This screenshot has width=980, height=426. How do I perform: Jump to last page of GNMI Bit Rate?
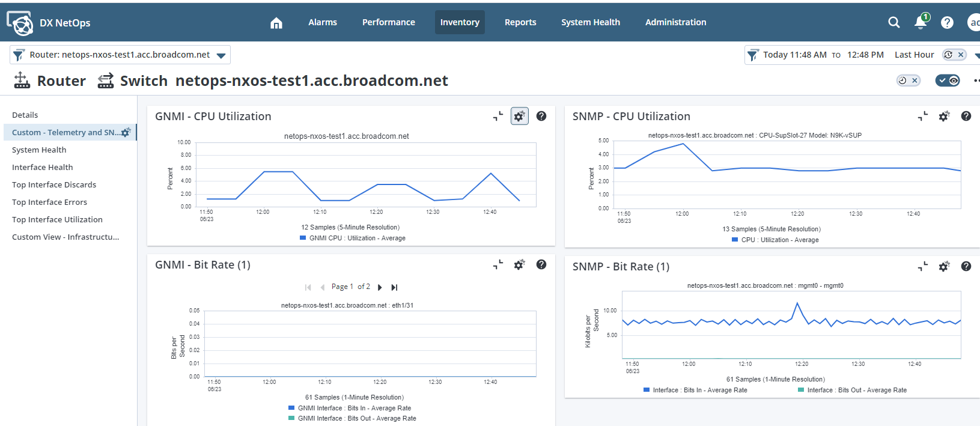pos(394,287)
